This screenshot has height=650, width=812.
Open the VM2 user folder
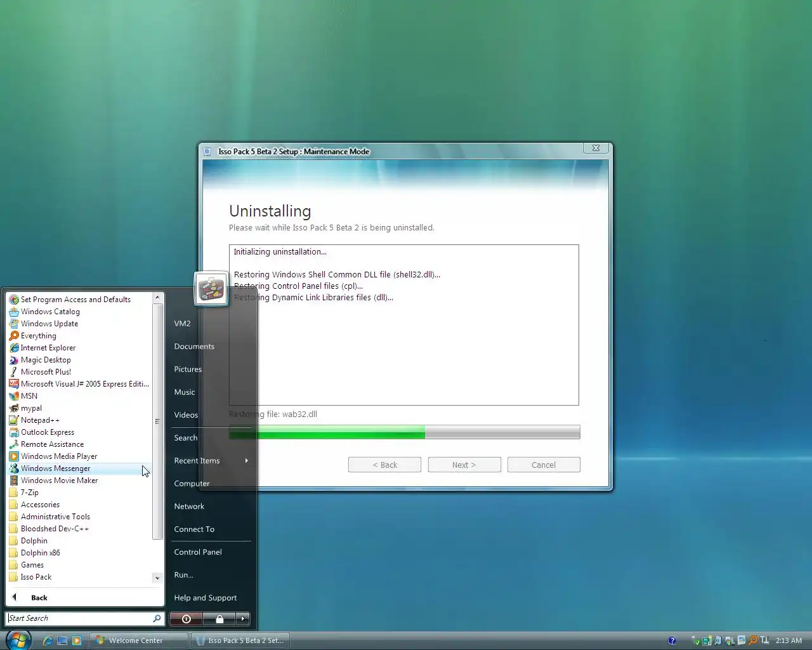coord(211,323)
